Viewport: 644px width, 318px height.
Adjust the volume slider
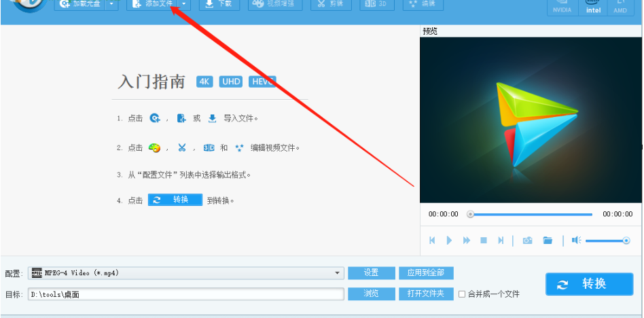(607, 241)
